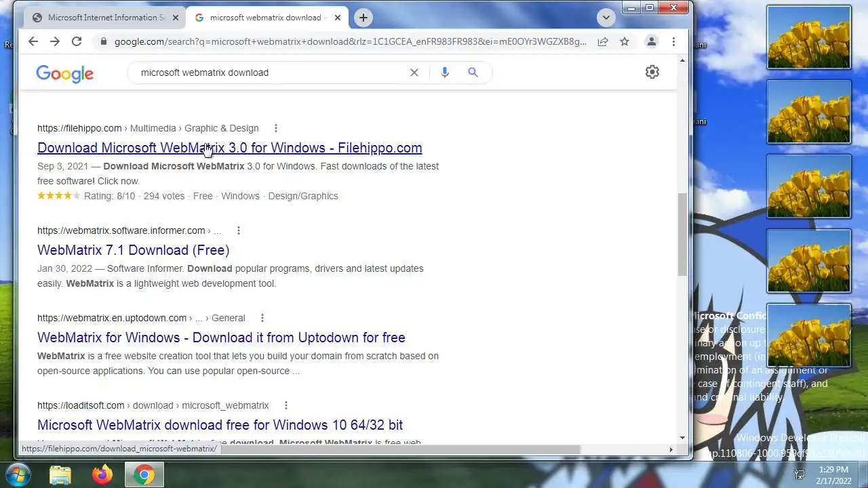Click the taskbar clock showing 1:29 PM

point(833,474)
